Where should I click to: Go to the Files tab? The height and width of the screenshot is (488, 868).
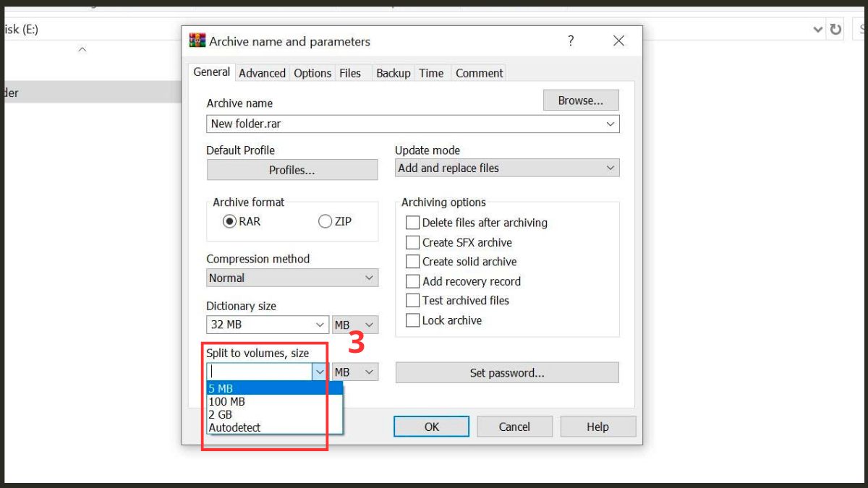pos(350,73)
